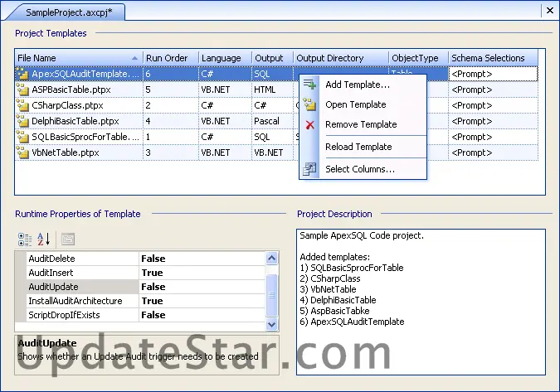Click Run Order 5 in ASPBasicTable row
Screen dimensions: 560x392
171,90
